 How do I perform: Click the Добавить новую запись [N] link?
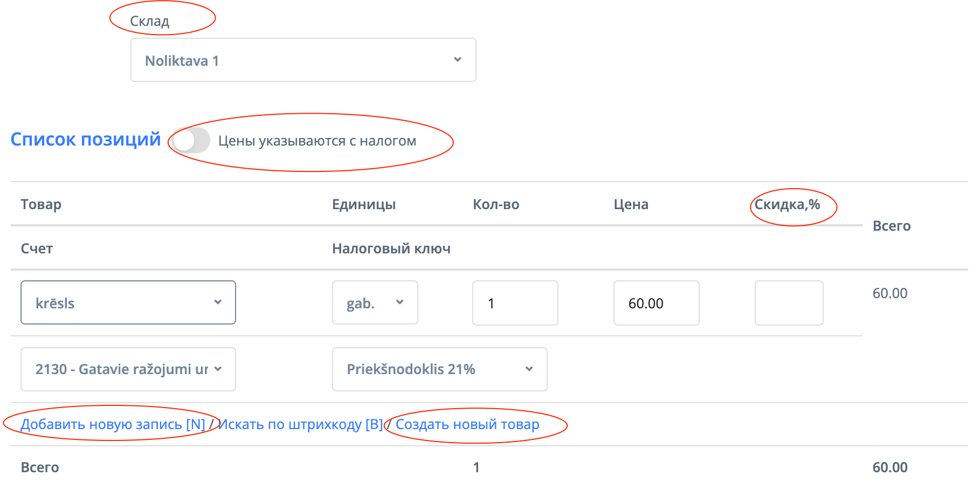click(113, 424)
